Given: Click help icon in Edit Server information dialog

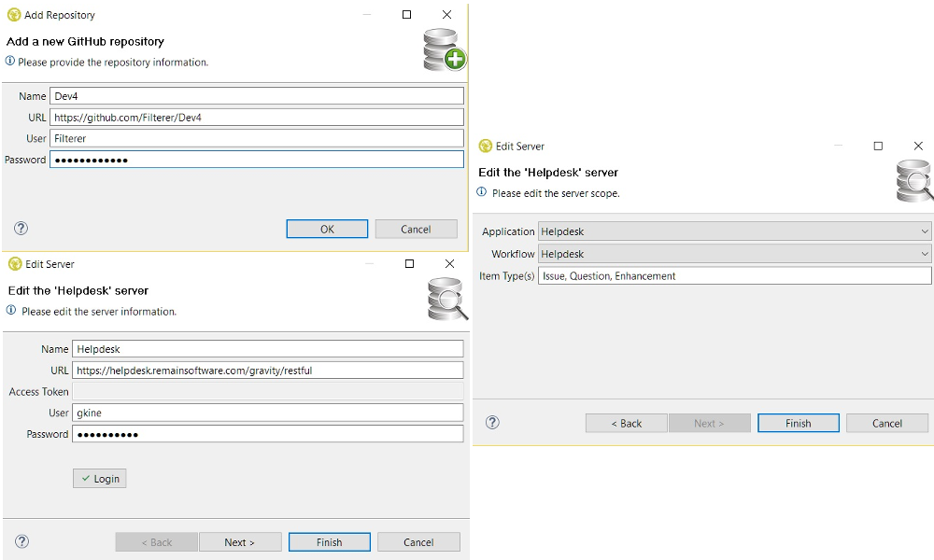Looking at the screenshot, I should pos(22,541).
